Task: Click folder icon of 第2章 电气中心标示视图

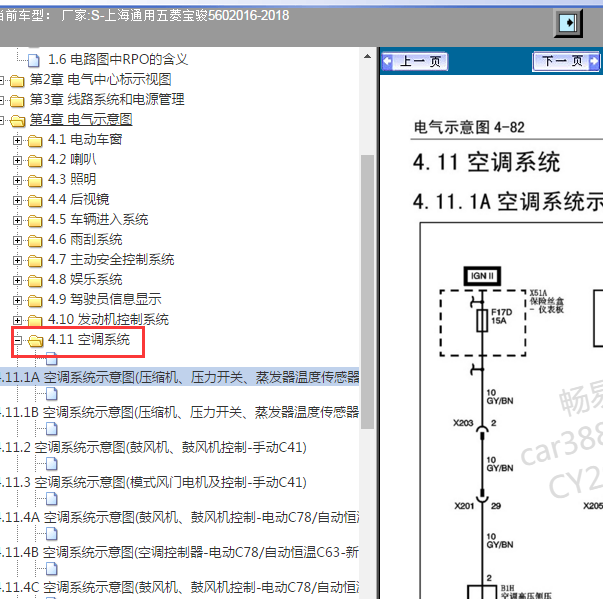Action: point(17,80)
